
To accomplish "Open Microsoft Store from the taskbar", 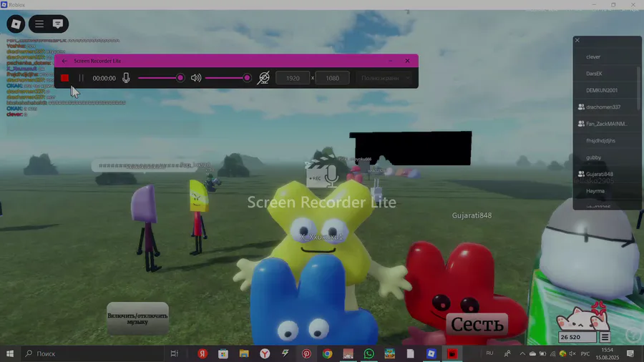I will (223, 353).
